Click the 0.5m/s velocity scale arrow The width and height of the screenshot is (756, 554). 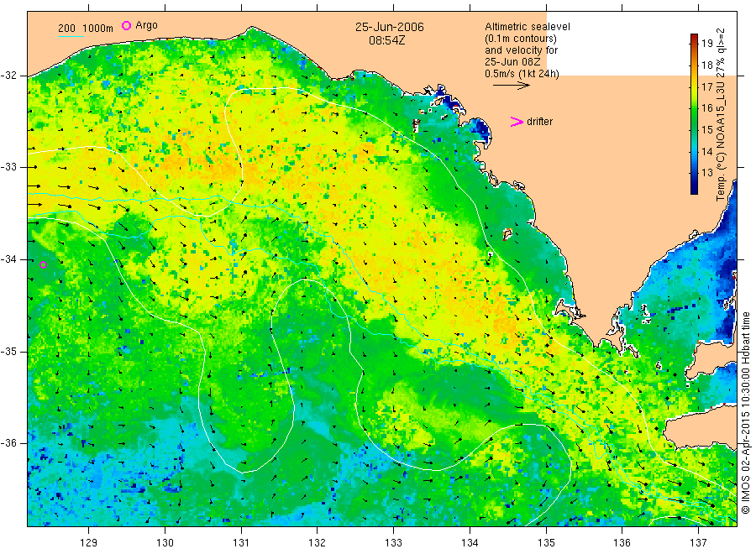[511, 86]
